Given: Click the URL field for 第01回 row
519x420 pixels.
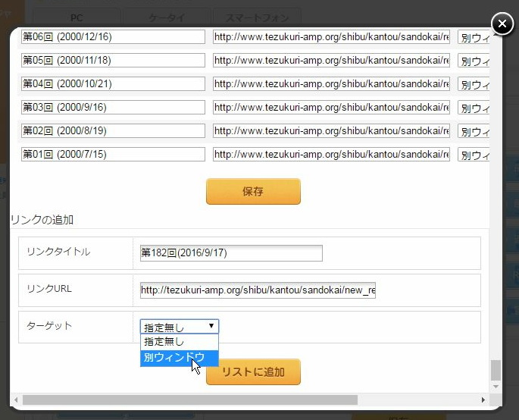Looking at the screenshot, I should tap(331, 155).
